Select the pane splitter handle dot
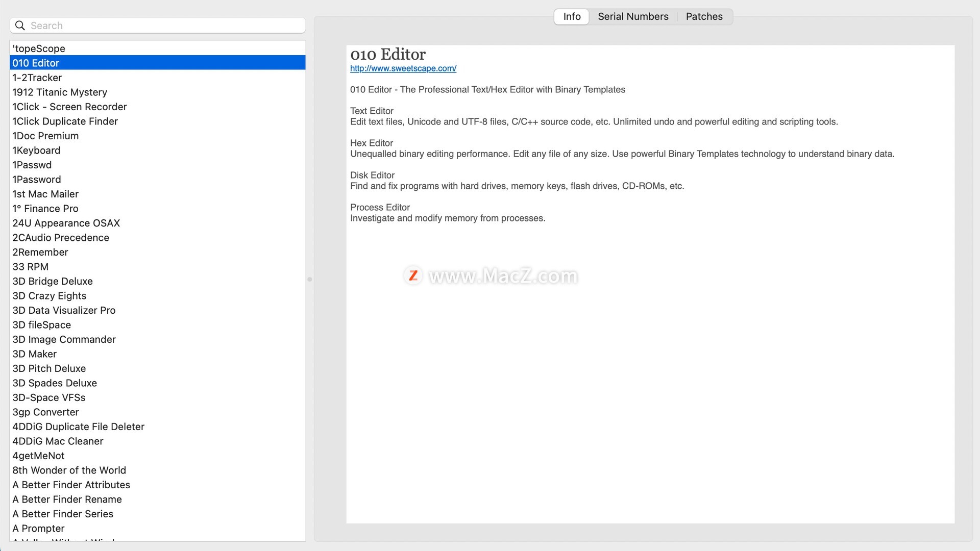980x551 pixels. click(x=309, y=279)
